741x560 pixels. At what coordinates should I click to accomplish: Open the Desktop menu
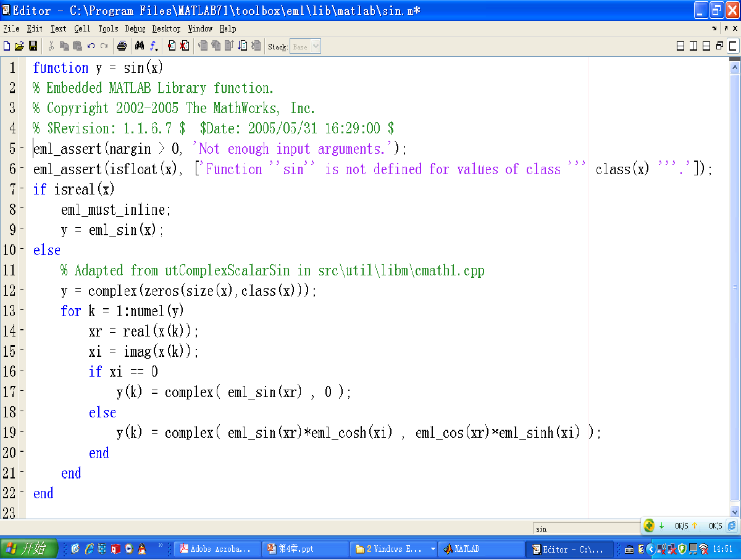[x=166, y=28]
